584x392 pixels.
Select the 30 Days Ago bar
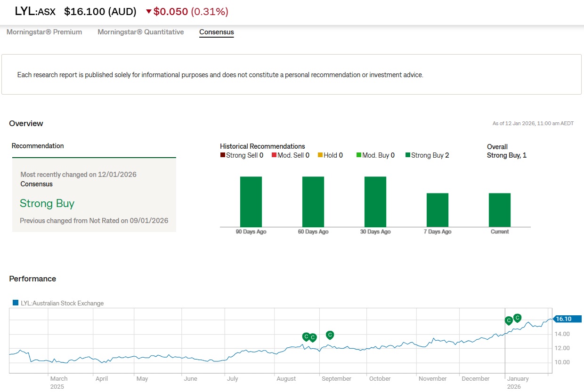pos(375,201)
